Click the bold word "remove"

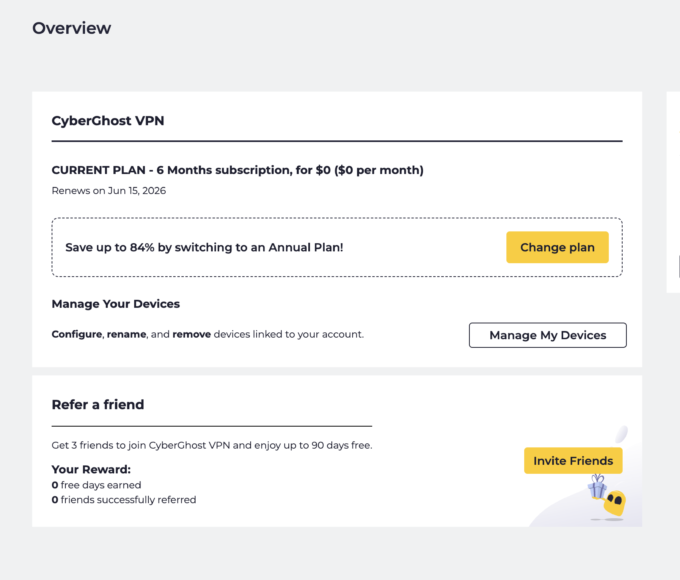tap(191, 334)
